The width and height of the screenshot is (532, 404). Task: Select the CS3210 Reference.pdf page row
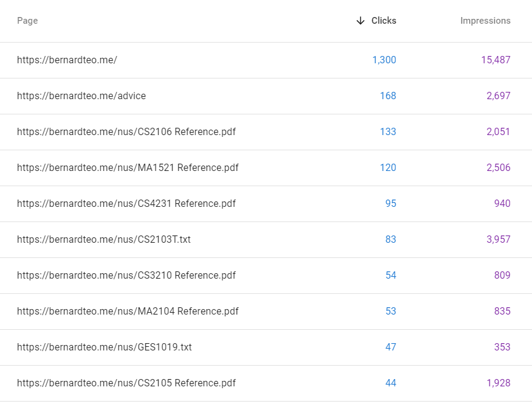(266, 276)
